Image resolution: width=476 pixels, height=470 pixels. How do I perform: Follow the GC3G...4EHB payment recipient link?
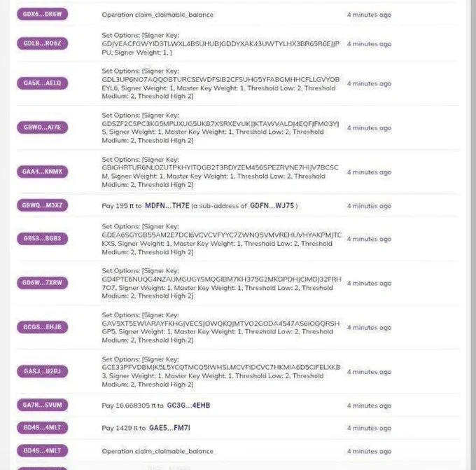pyautogui.click(x=188, y=406)
